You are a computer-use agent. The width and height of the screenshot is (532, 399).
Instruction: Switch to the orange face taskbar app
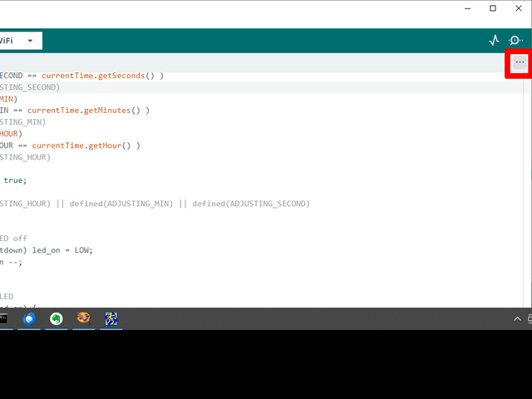point(83,318)
